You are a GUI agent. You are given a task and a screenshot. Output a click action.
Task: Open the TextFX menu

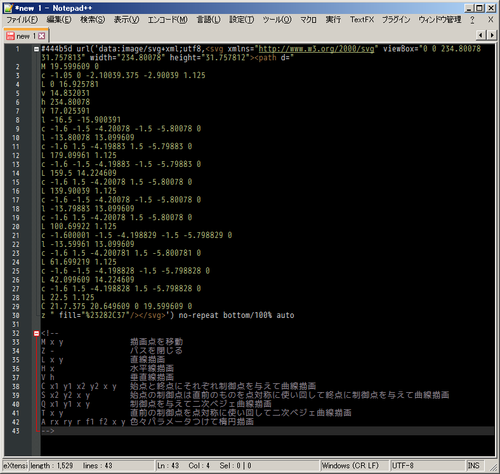coord(362,20)
